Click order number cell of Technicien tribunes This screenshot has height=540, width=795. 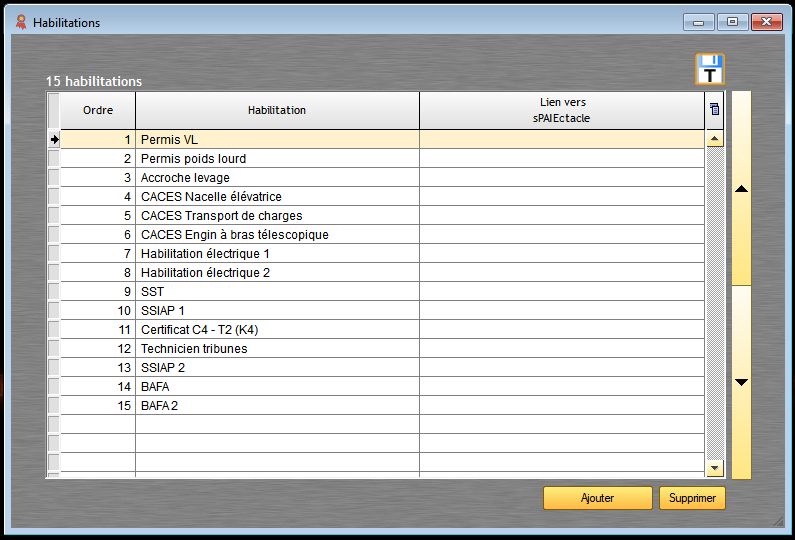click(98, 349)
